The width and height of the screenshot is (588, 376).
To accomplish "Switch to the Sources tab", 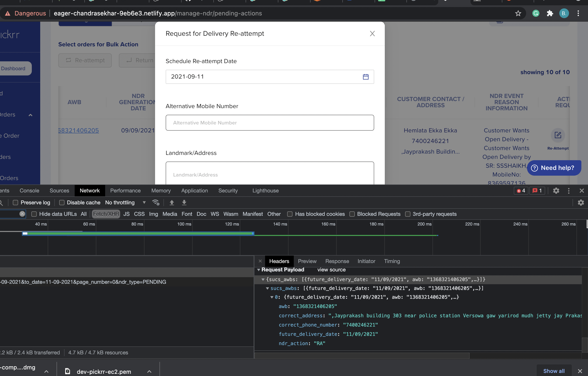I will [x=59, y=191].
